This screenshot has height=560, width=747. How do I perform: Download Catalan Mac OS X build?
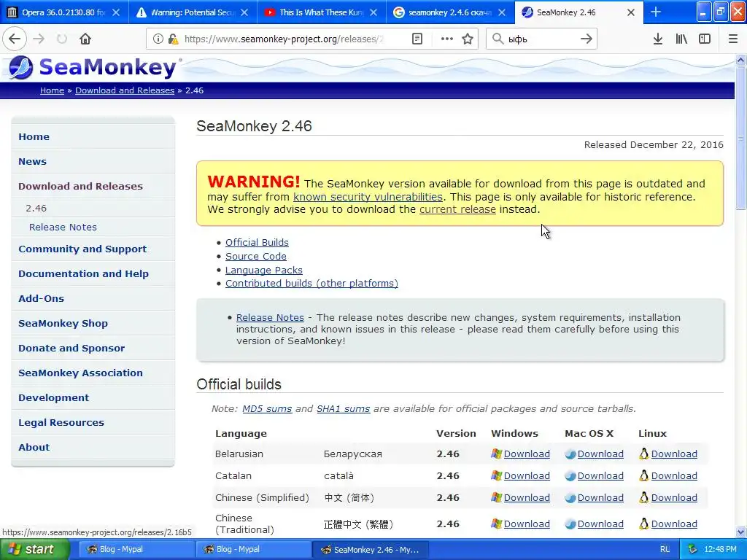click(x=600, y=476)
